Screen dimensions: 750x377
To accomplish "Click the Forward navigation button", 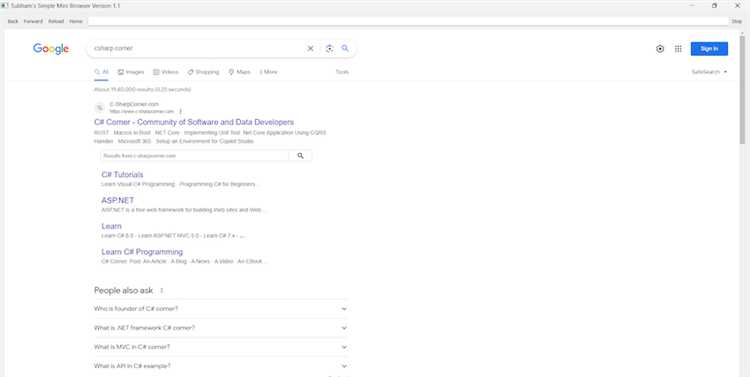I will tap(33, 22).
